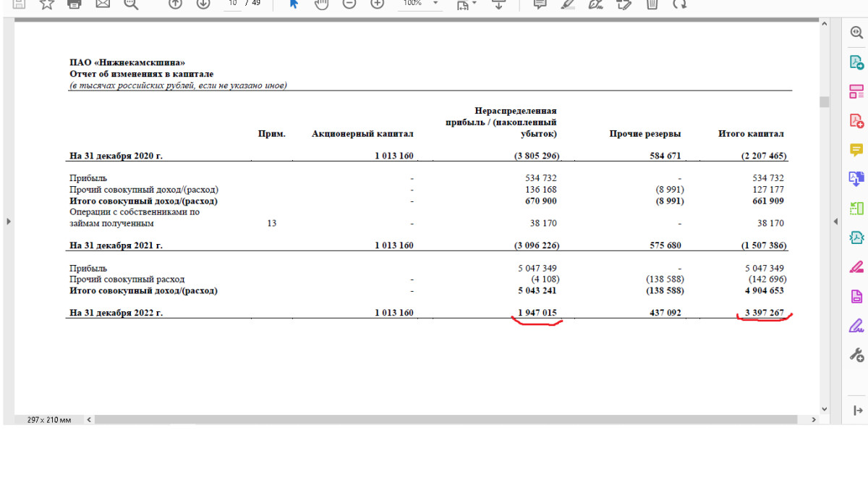Click the underlined value 1 947 015
The image size is (868, 488).
[x=537, y=313]
